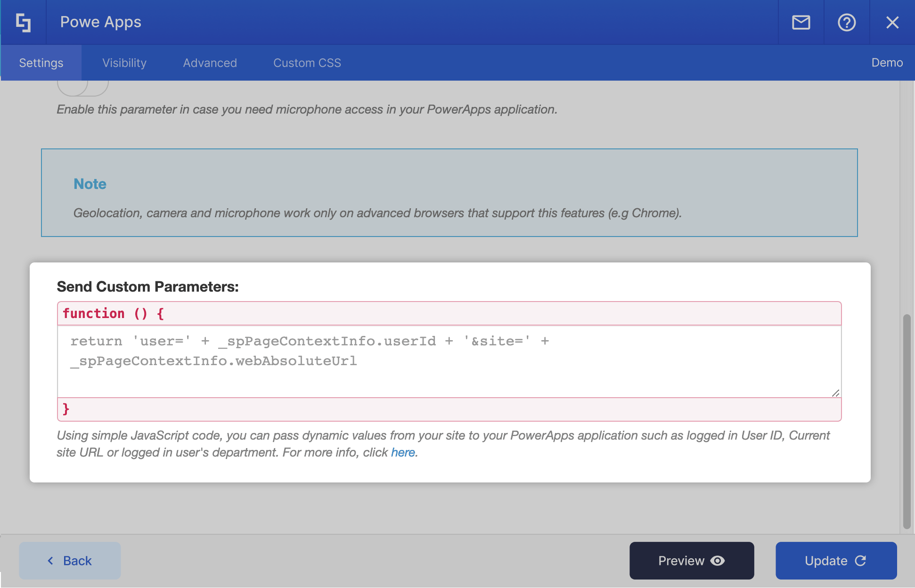Open the 'here' more info link

coord(403,452)
